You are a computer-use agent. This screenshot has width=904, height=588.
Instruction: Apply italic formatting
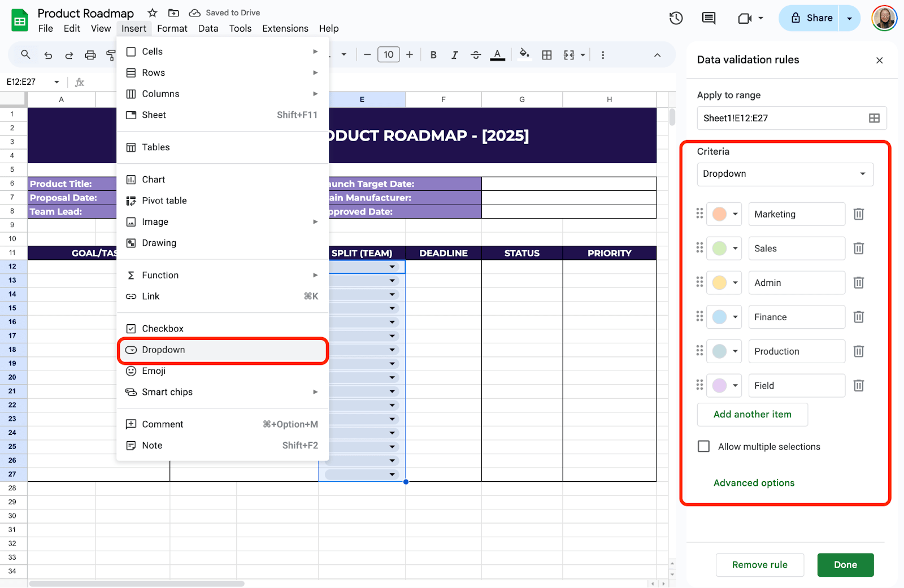click(454, 54)
